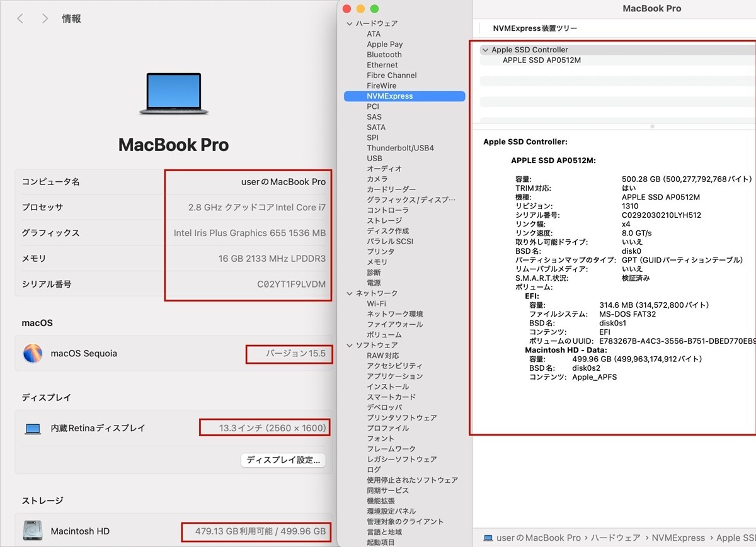
Task: Select USB in sidebar
Action: [x=374, y=159]
